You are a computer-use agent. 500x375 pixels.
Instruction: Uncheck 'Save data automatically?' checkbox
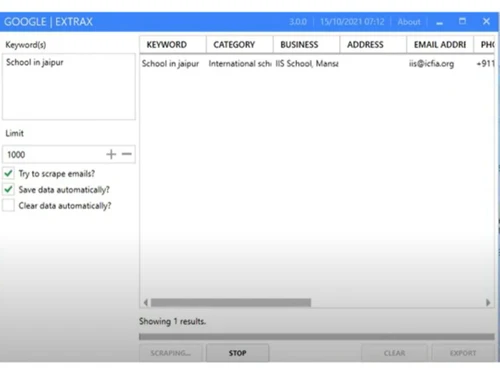click(x=9, y=189)
